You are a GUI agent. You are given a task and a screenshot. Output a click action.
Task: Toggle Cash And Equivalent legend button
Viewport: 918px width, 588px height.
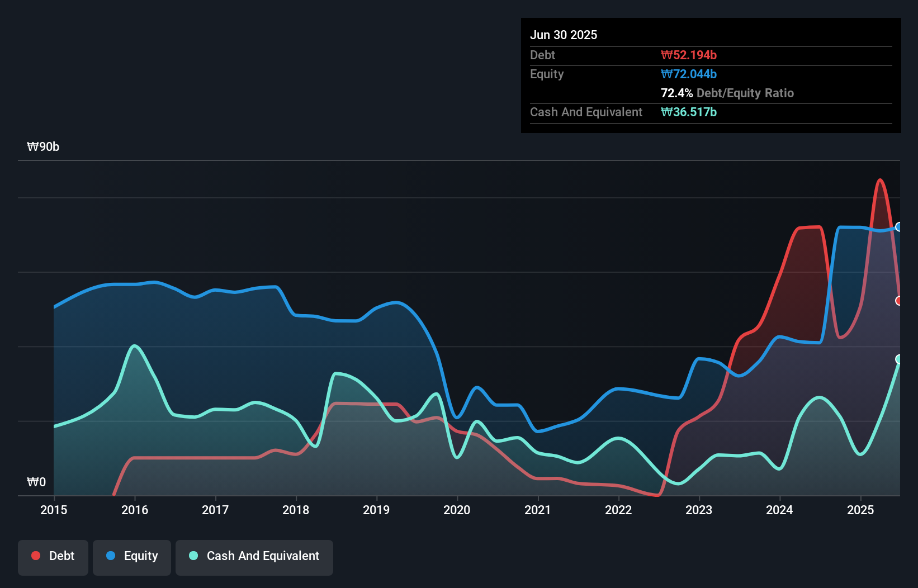click(254, 556)
